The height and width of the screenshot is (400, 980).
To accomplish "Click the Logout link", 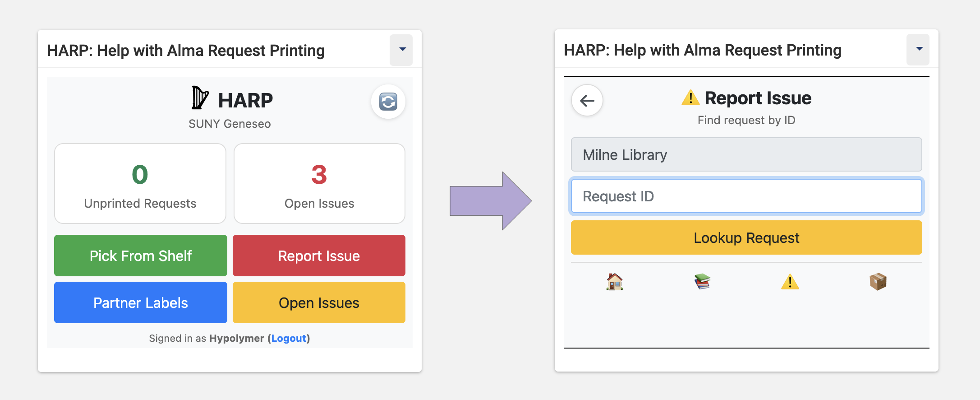I will pos(289,338).
